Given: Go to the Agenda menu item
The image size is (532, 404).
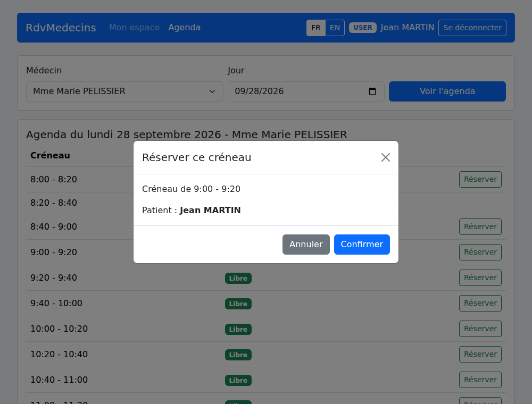Looking at the screenshot, I should coord(184,28).
